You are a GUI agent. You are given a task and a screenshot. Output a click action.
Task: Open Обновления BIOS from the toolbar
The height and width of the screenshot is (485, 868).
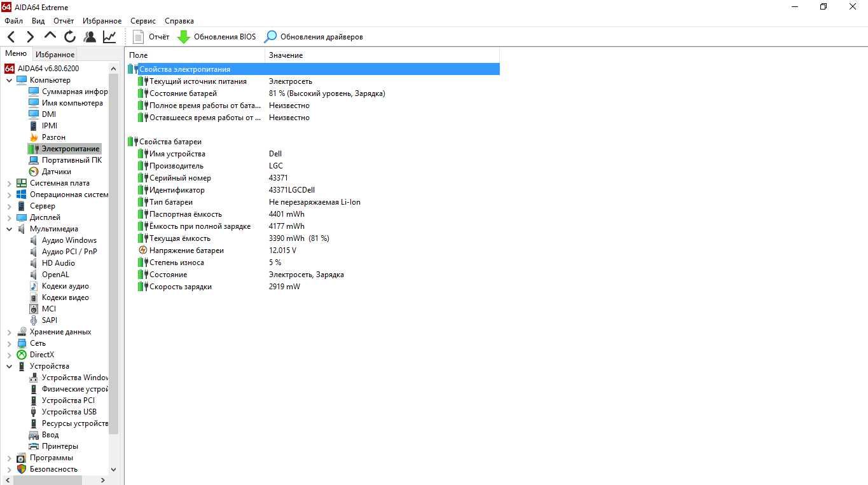coord(216,37)
